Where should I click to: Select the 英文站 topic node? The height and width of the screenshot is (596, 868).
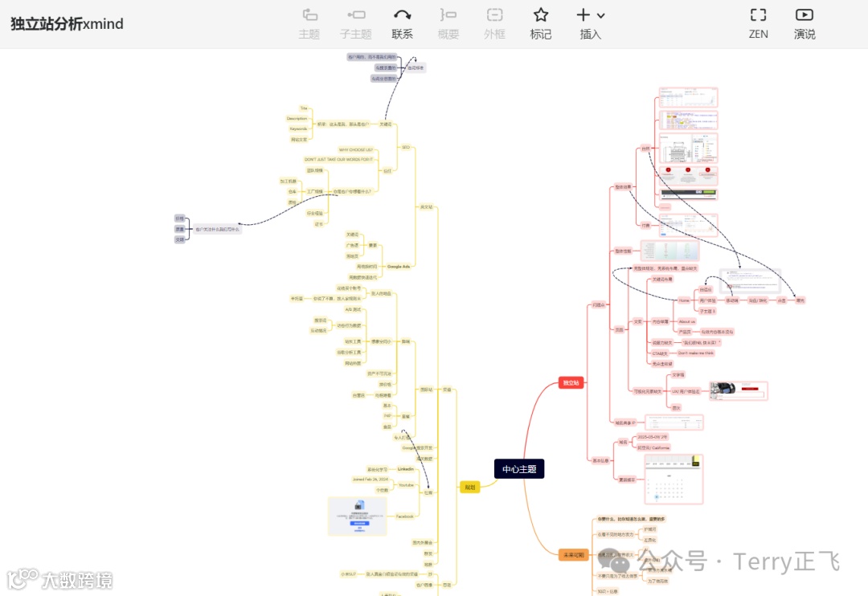tap(426, 207)
